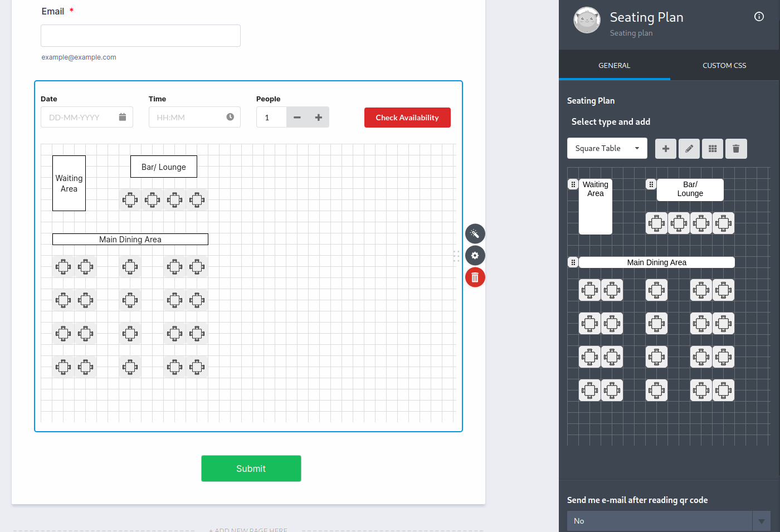Select third lounge table in form preview
The width and height of the screenshot is (780, 532).
point(175,200)
